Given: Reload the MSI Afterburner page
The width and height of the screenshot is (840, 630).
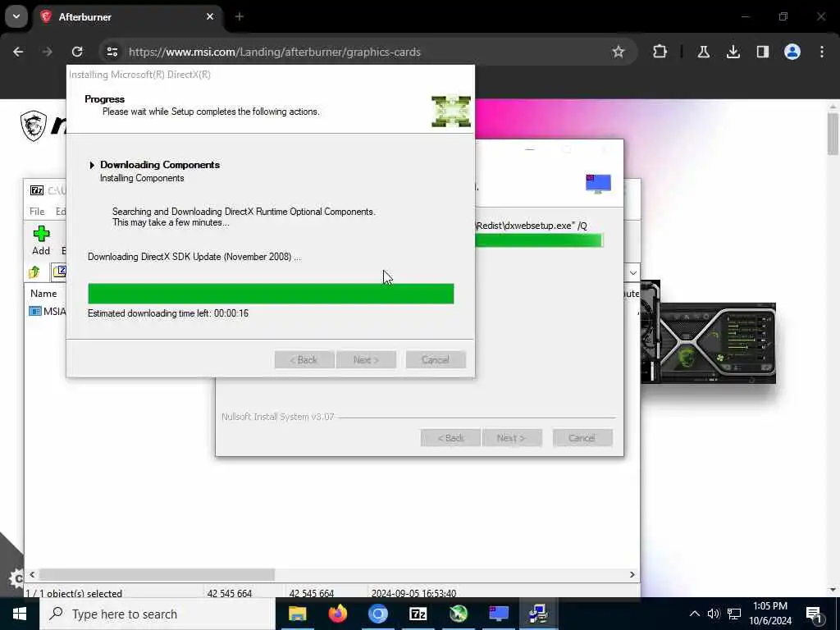Looking at the screenshot, I should coord(77,52).
